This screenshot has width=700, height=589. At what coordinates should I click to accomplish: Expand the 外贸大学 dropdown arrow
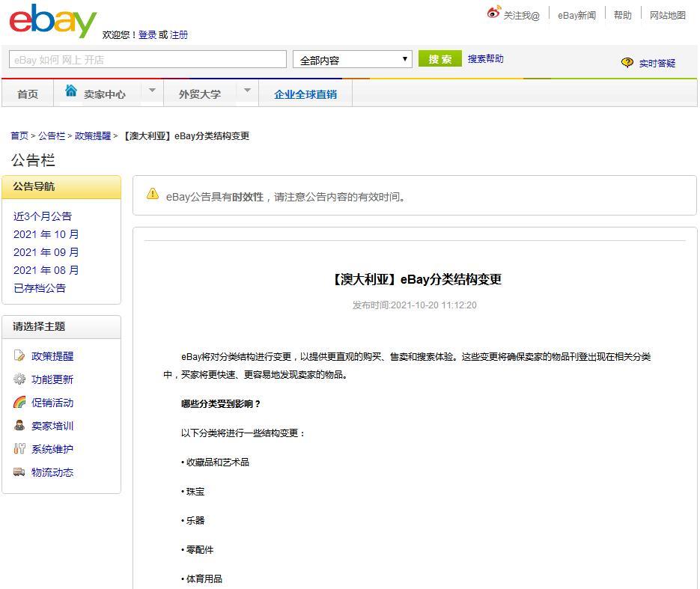pos(247,90)
